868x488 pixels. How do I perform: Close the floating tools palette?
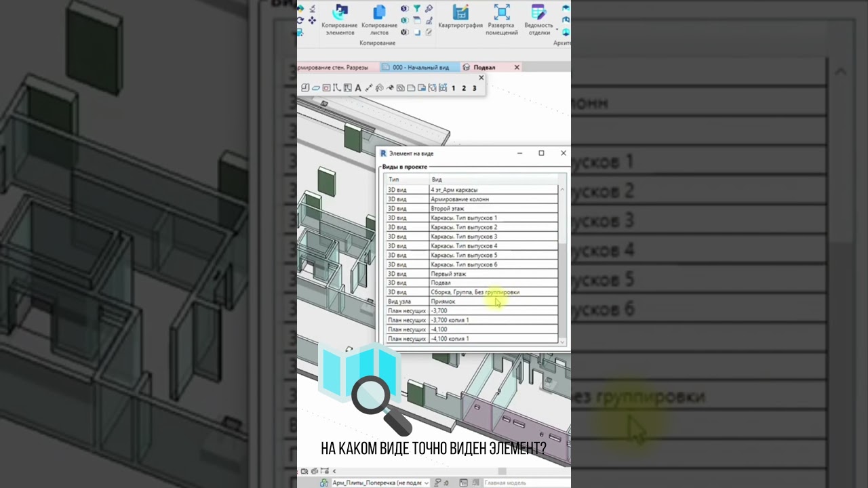(481, 78)
